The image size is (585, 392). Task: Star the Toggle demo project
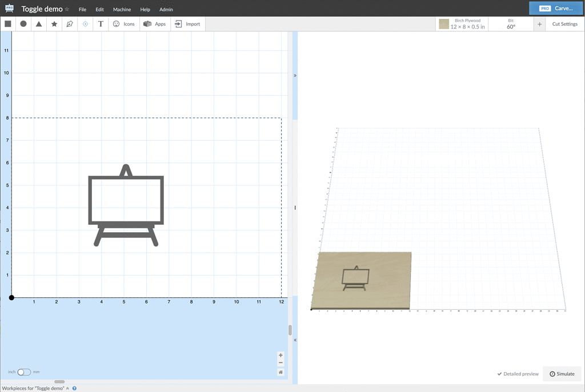(67, 9)
